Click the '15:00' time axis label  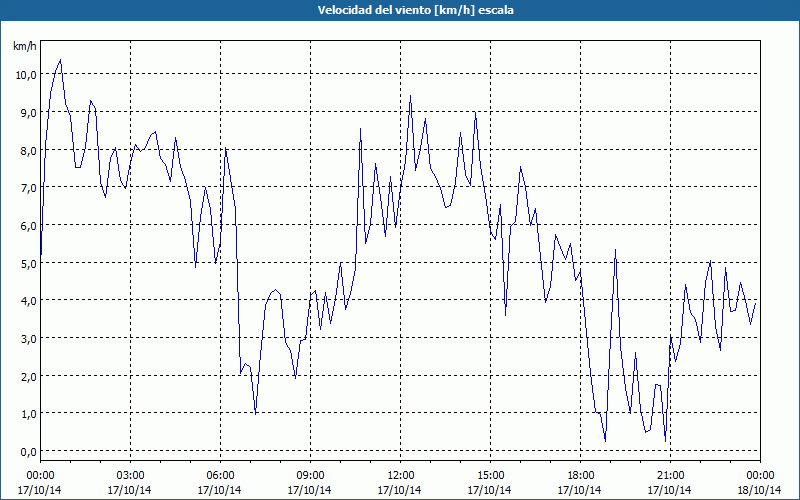coord(490,476)
